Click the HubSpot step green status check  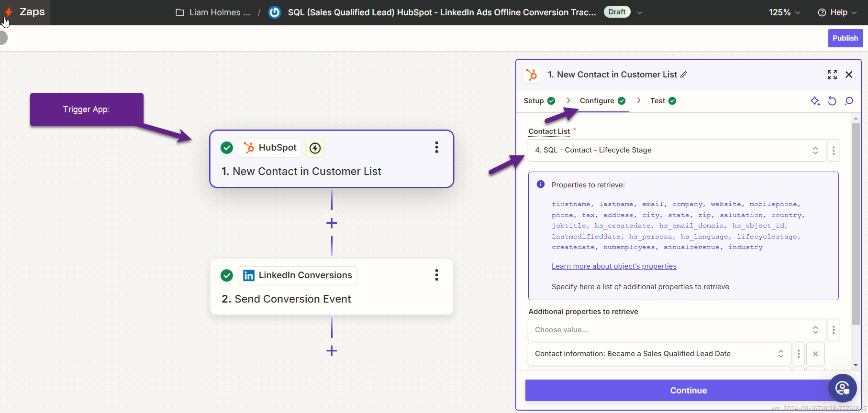pos(227,148)
